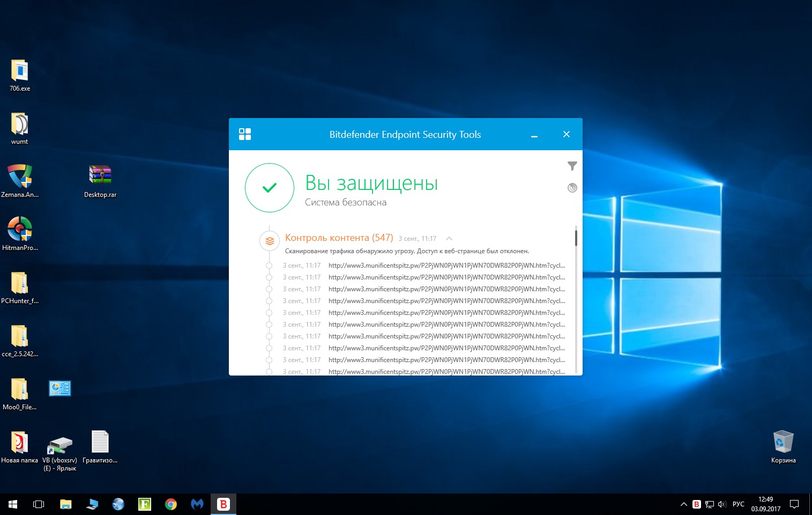Launch Malwarebytes from the taskbar
This screenshot has width=812, height=515.
pyautogui.click(x=197, y=504)
